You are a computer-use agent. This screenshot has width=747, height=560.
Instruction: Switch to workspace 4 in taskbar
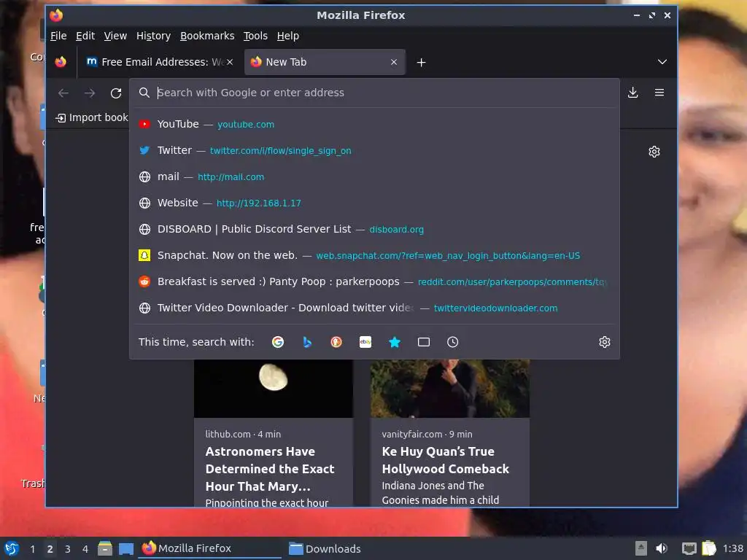[85, 549]
